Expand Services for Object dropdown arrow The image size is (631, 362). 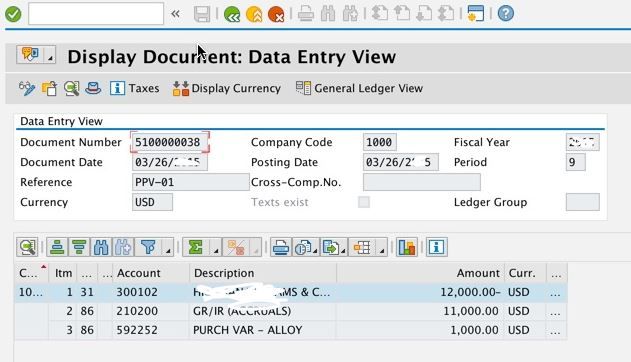tap(50, 55)
